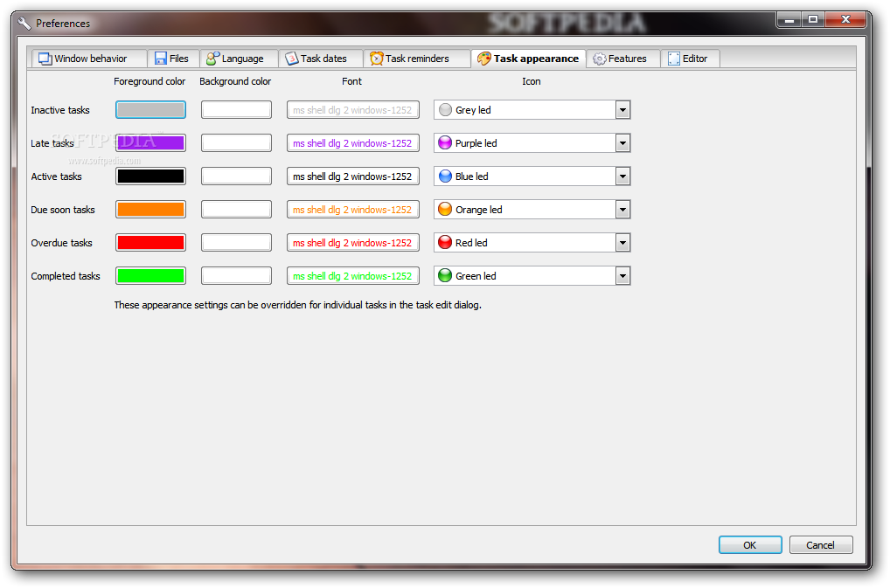Open the Window behavior tab

[88, 59]
